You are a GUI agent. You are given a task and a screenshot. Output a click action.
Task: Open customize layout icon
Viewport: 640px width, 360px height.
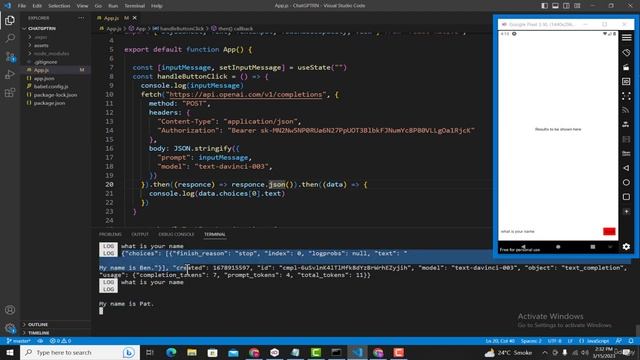coord(577,6)
